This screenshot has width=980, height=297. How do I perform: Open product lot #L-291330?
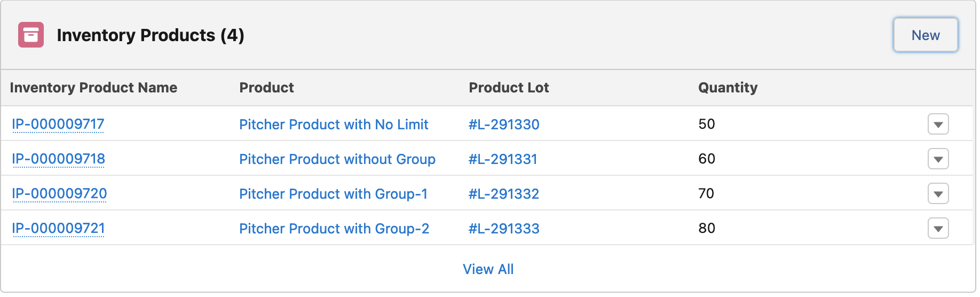[x=504, y=124]
